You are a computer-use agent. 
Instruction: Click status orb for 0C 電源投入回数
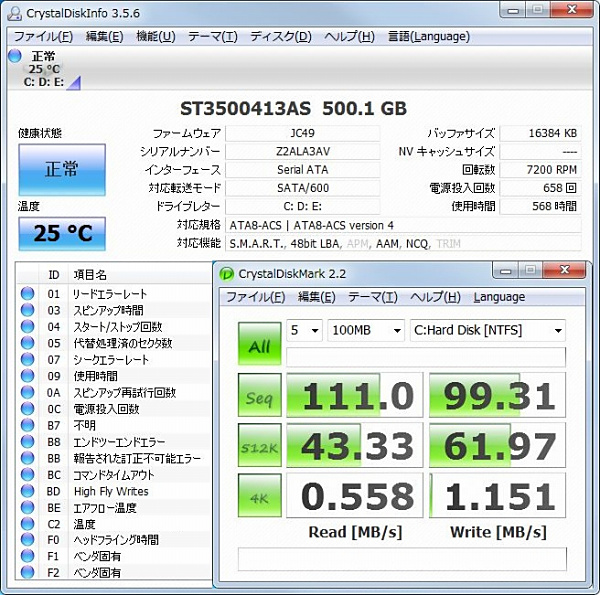point(27,409)
